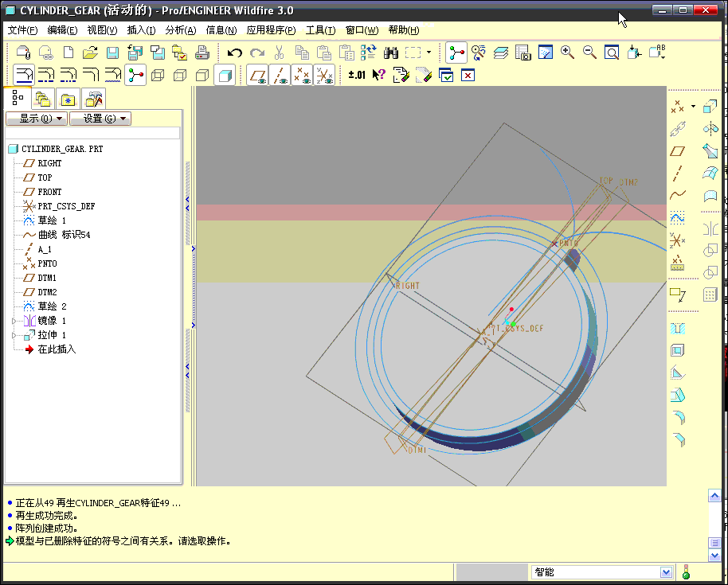
Task: Select the Datum Coordinate System tool
Action: (x=677, y=240)
